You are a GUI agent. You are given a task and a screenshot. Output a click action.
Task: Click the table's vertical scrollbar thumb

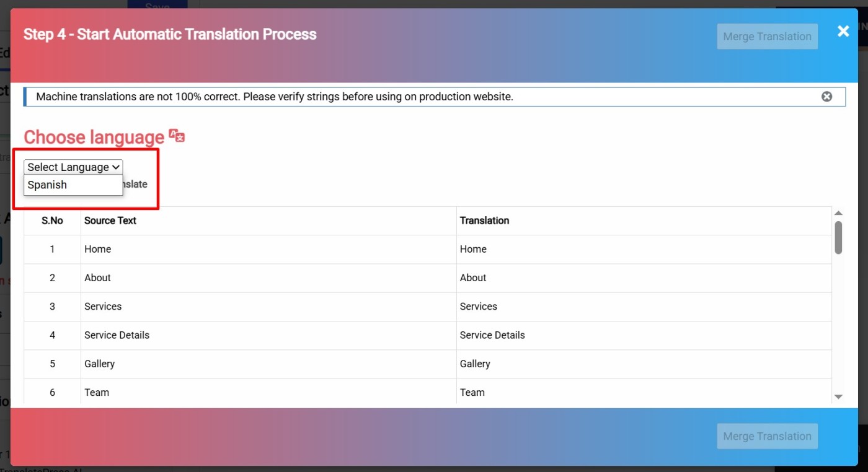[838, 238]
